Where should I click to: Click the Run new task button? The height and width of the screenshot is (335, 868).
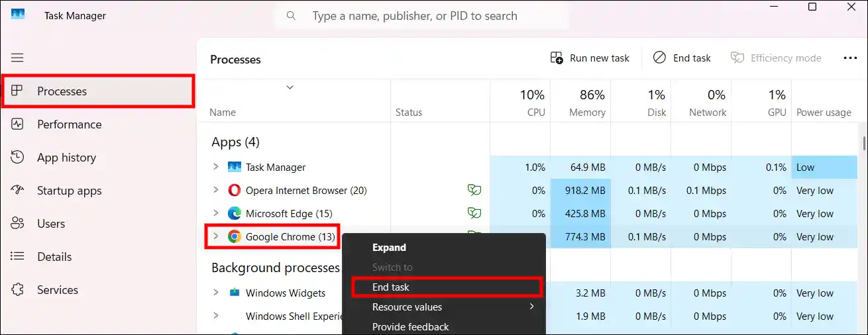590,58
